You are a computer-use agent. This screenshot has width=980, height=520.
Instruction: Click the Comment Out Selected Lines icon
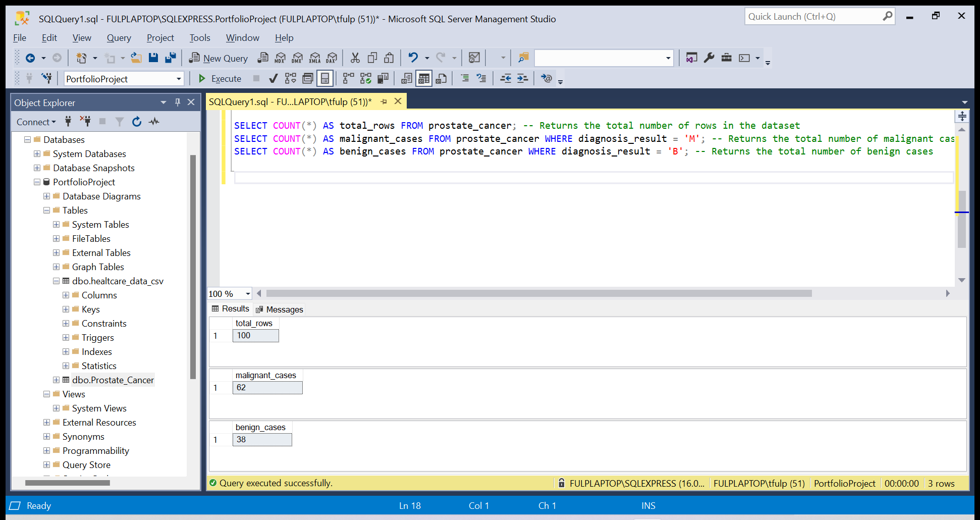pyautogui.click(x=464, y=78)
